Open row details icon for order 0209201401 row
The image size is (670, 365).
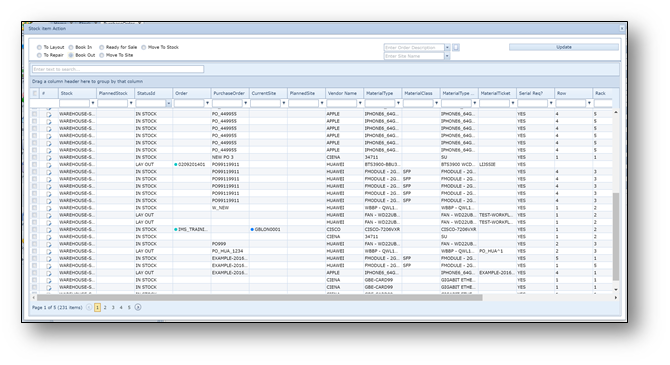pyautogui.click(x=49, y=165)
